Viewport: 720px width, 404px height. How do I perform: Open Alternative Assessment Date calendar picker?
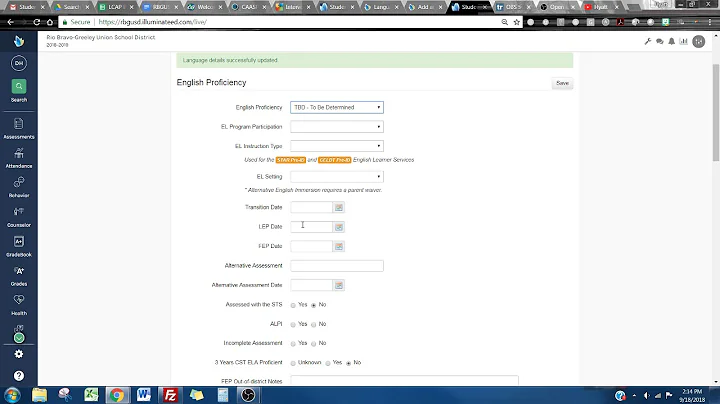point(339,285)
